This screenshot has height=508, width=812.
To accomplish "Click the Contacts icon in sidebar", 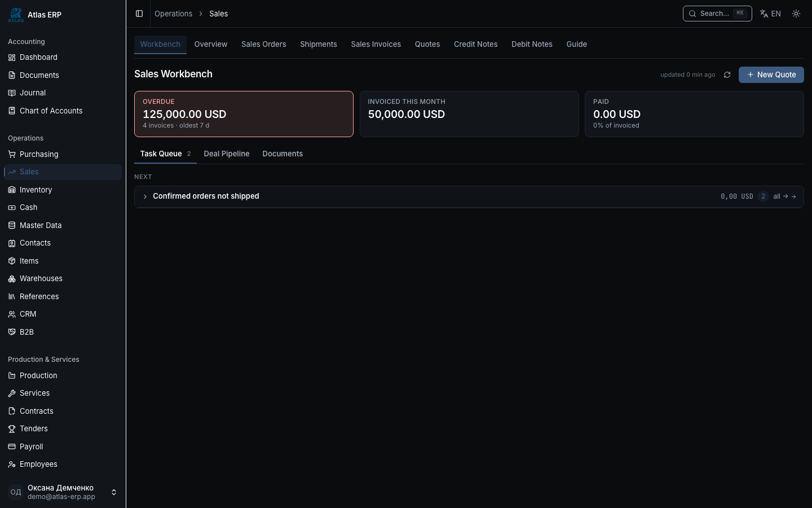I will 12,243.
